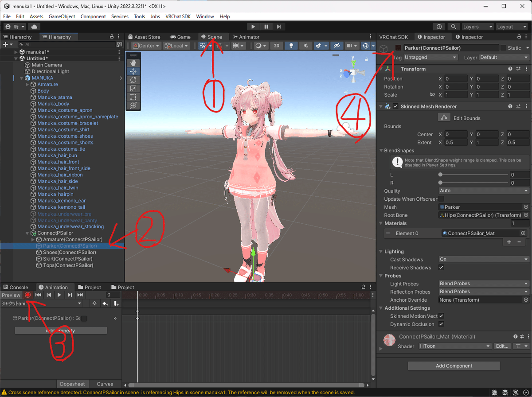Open the Layers dropdown
Screen dimensions: 532x397
pyautogui.click(x=477, y=27)
